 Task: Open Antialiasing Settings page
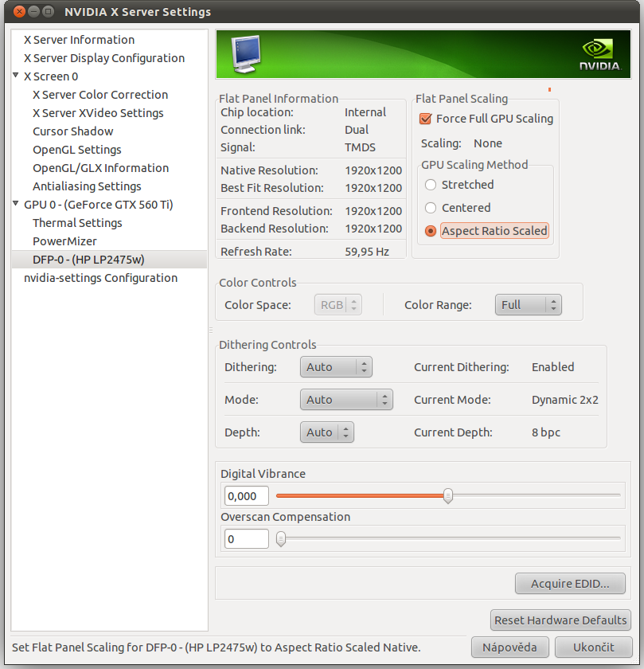coord(87,186)
